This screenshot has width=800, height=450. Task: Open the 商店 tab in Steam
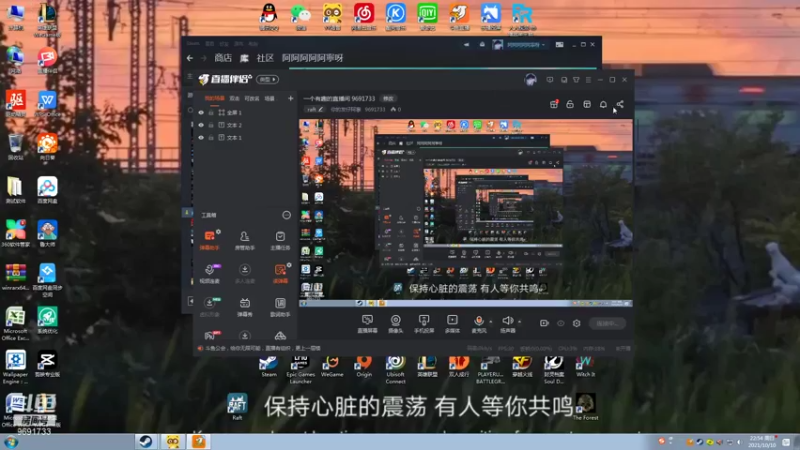pyautogui.click(x=223, y=58)
